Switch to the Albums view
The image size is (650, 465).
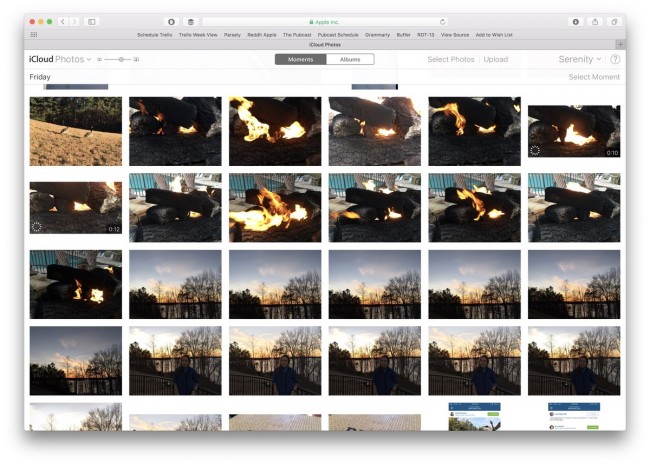(350, 59)
